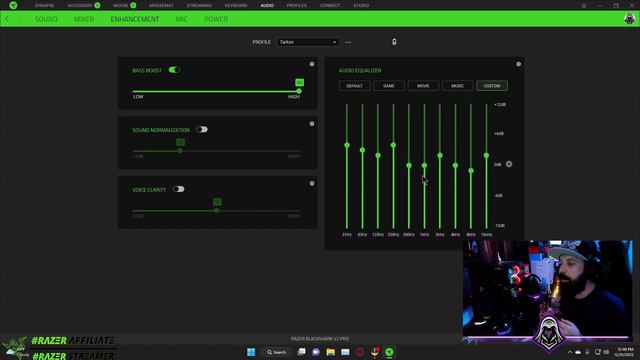Select the Custom equalizer preset

point(492,86)
